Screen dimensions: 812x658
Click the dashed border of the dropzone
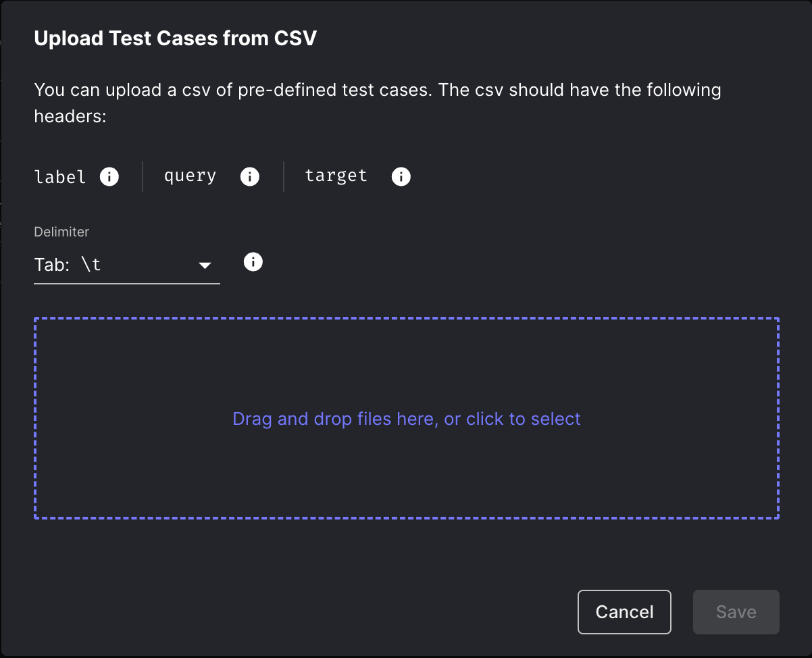(x=406, y=315)
